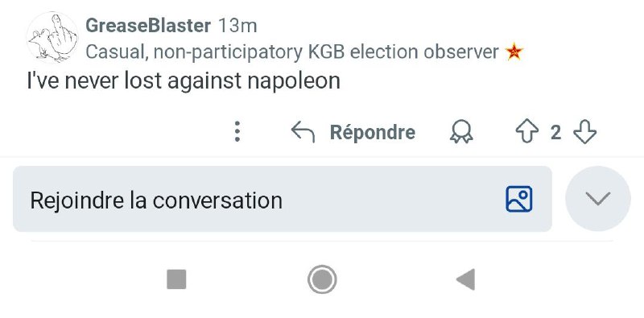Image resolution: width=644 pixels, height=318 pixels.
Task: Go back using the Android triangle button
Action: [466, 279]
